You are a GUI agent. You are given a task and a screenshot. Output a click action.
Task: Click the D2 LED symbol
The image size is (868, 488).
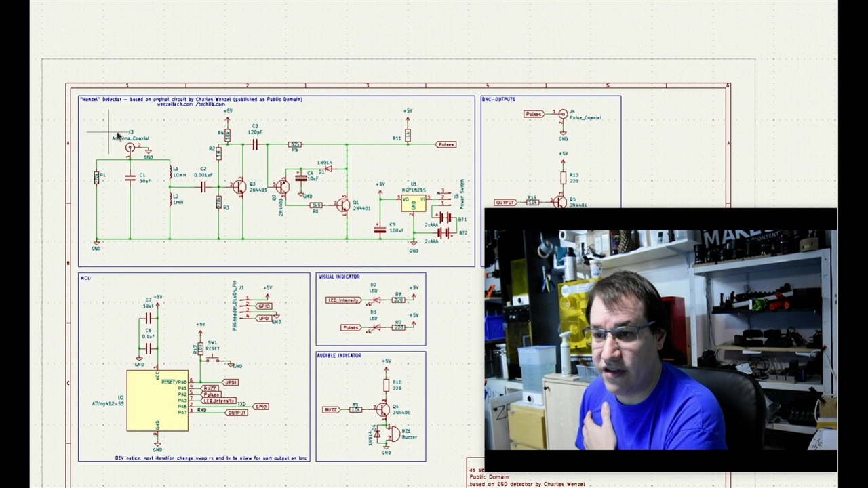(374, 300)
